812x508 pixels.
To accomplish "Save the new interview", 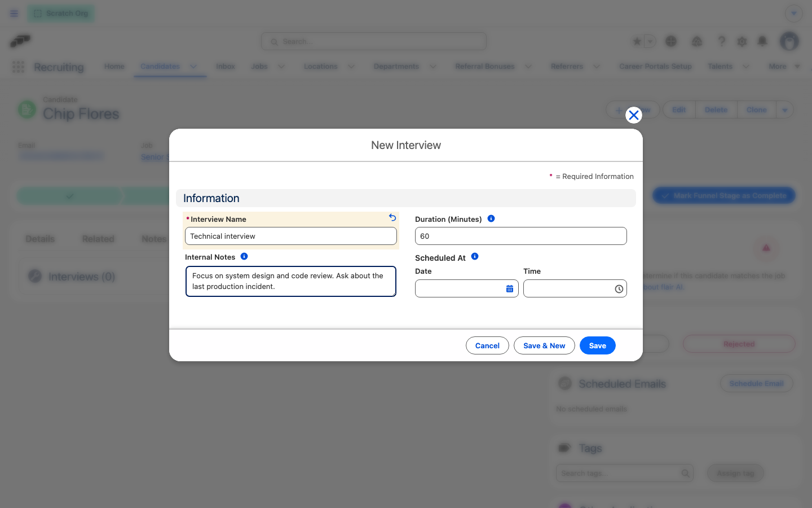I will (x=598, y=345).
